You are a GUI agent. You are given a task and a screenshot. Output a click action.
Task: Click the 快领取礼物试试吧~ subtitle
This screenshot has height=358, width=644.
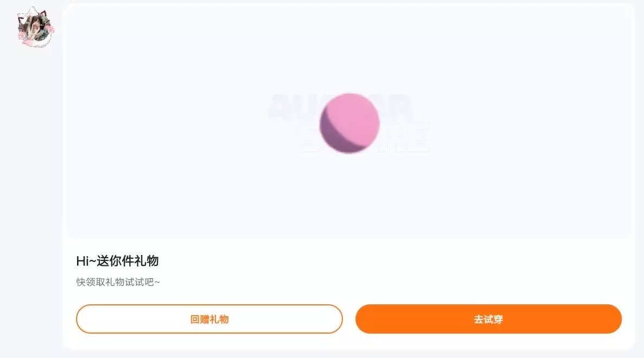tap(118, 282)
